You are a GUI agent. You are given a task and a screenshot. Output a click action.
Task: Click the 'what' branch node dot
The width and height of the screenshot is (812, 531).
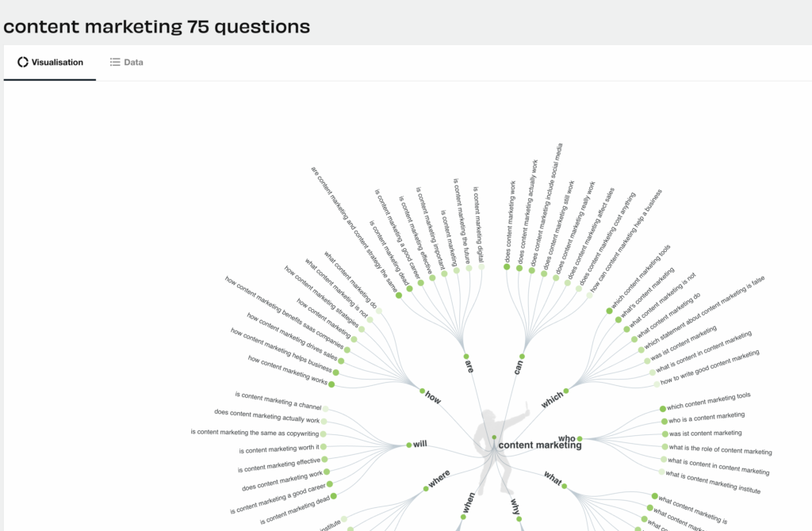(564, 486)
